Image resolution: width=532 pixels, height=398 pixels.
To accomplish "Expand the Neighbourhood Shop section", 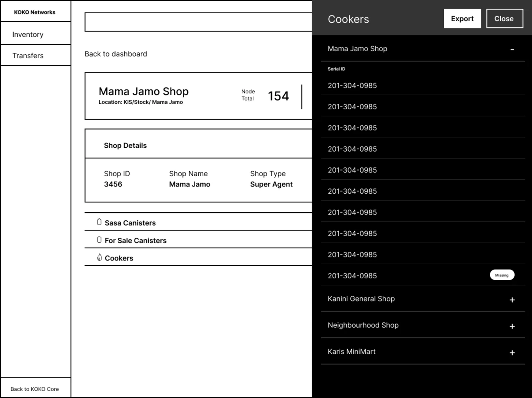I will click(512, 326).
